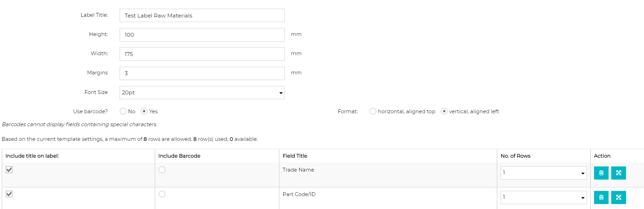Image resolution: width=644 pixels, height=209 pixels.
Task: Delete the Trade Name field row
Action: (601, 173)
